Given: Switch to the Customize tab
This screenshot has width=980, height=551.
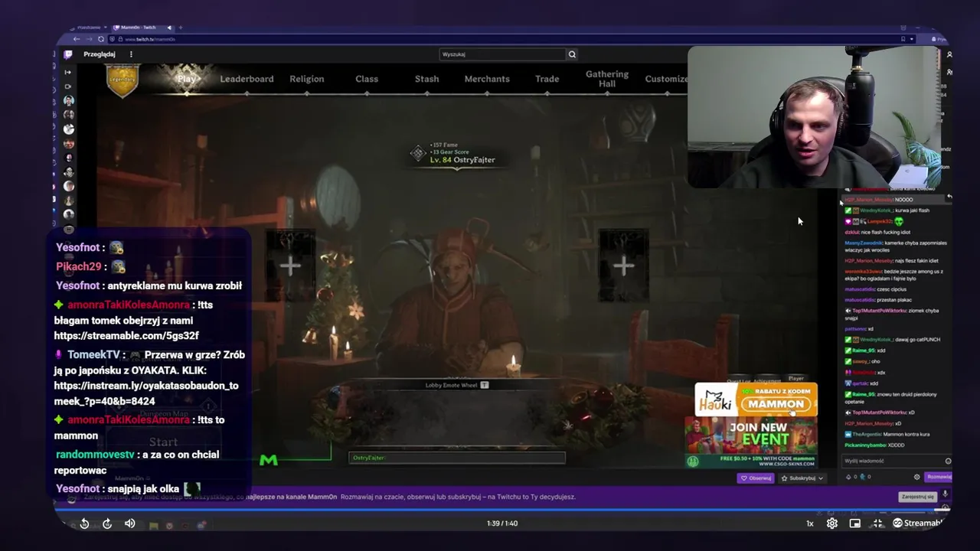Looking at the screenshot, I should 666,79.
